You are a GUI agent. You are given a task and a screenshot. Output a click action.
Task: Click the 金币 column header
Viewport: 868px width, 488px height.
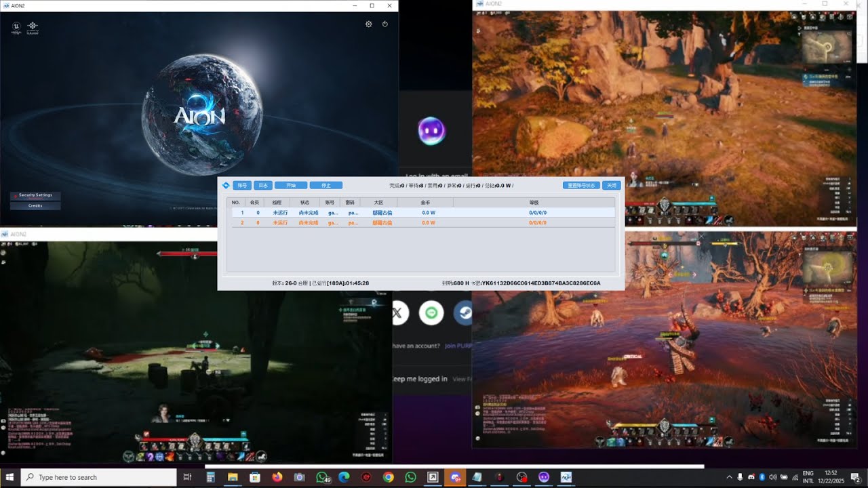[x=425, y=202]
